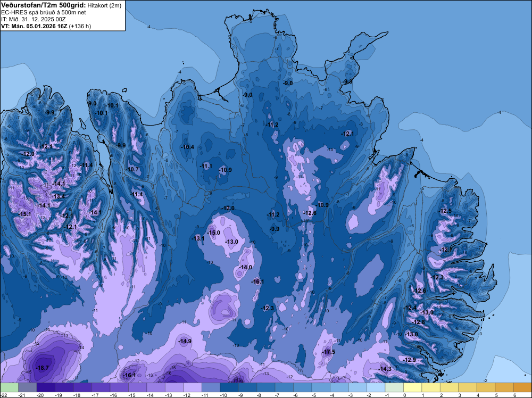Click the legend swatch labeled 4
The height and width of the screenshot is (398, 532).
click(486, 387)
